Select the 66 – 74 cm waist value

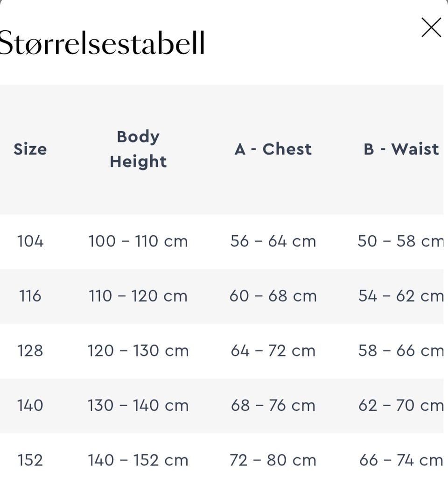pos(401,460)
